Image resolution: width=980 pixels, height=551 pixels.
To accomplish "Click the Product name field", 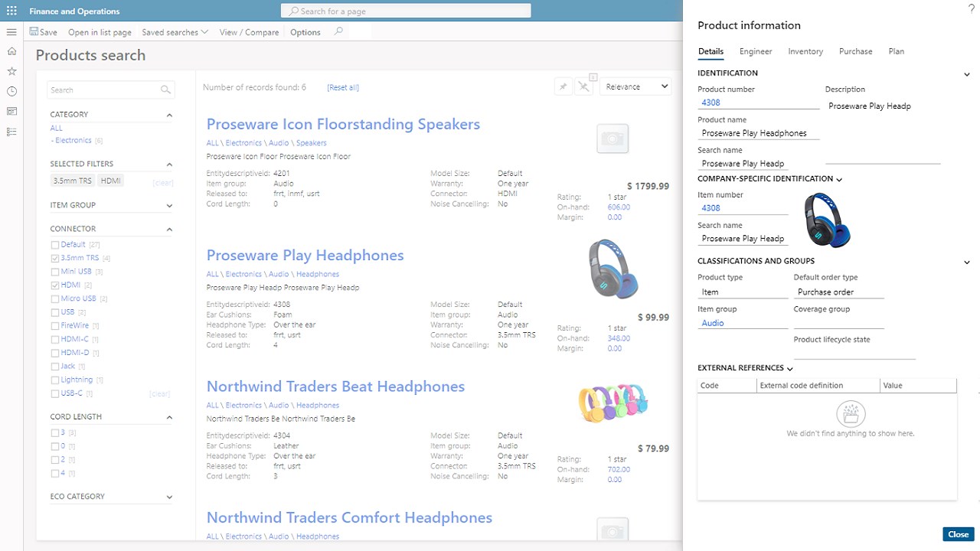I will pyautogui.click(x=758, y=133).
